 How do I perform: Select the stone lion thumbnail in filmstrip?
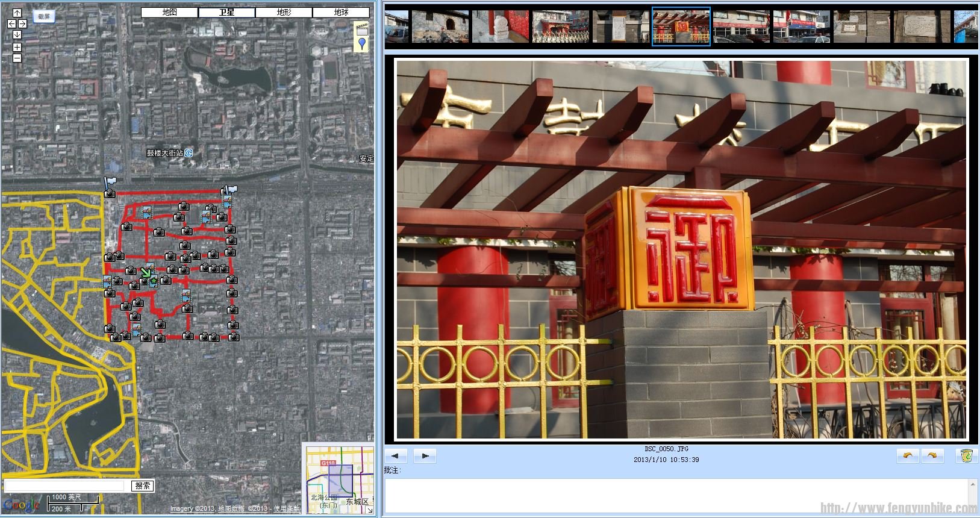(500, 27)
